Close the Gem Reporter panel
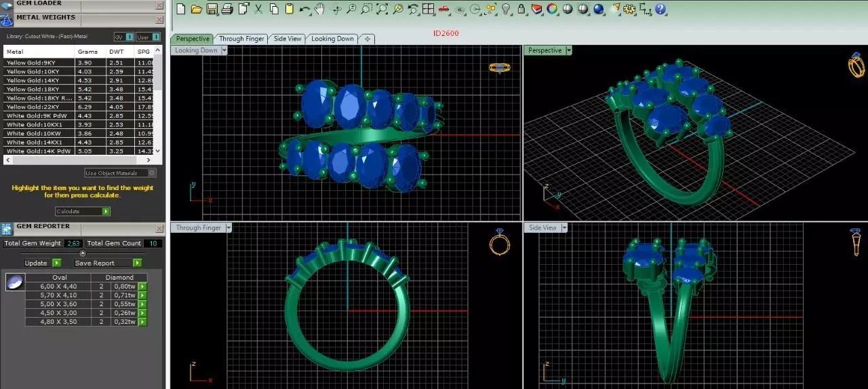This screenshot has height=389, width=868. point(159,229)
